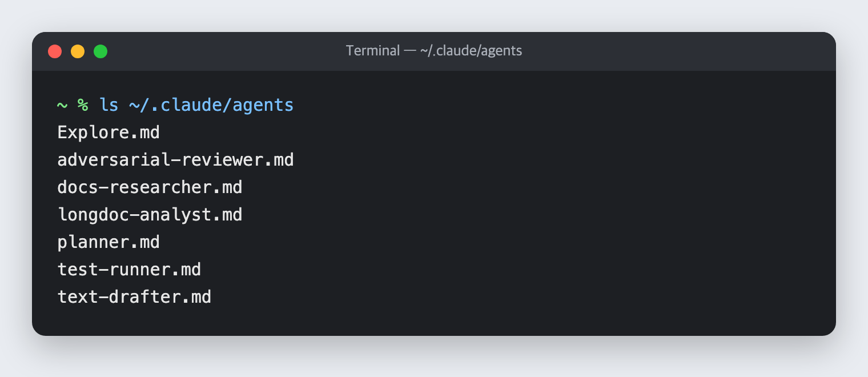The width and height of the screenshot is (868, 377).
Task: Click the ls command in the prompt
Action: point(108,105)
